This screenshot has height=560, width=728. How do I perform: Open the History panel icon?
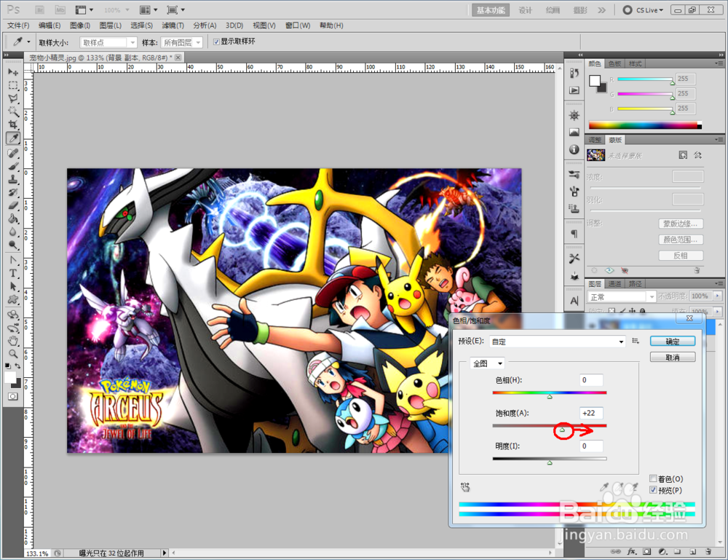click(574, 74)
